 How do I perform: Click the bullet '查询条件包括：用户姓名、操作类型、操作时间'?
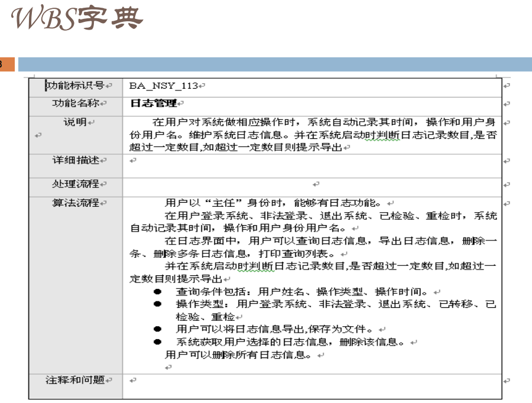[x=301, y=292]
